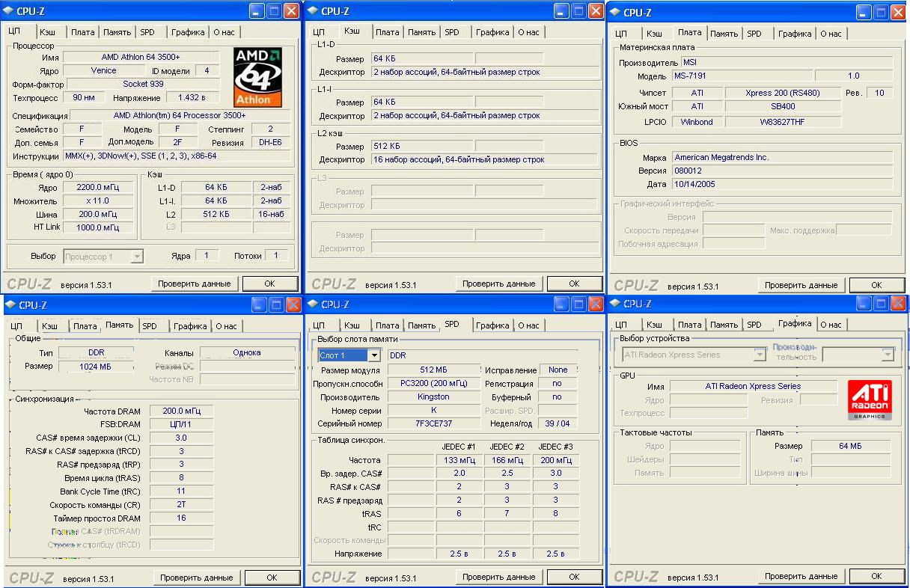The height and width of the screenshot is (588, 910).
Task: Click the Kingston manufacturer field
Action: [x=434, y=396]
